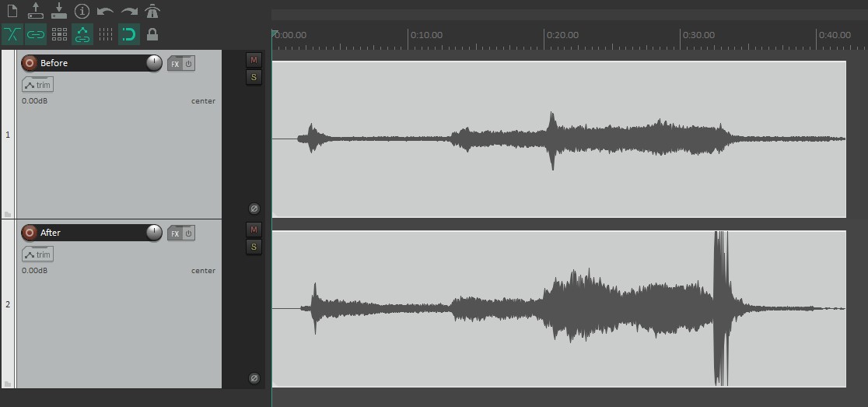Open FX window for the Before track
This screenshot has width=868, height=407.
(176, 64)
